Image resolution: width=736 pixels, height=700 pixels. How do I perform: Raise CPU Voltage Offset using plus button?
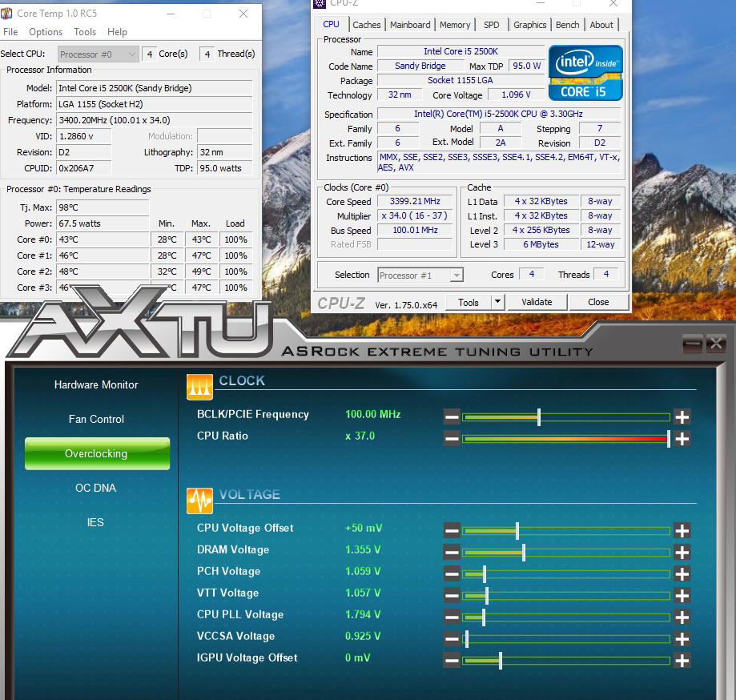tap(682, 530)
